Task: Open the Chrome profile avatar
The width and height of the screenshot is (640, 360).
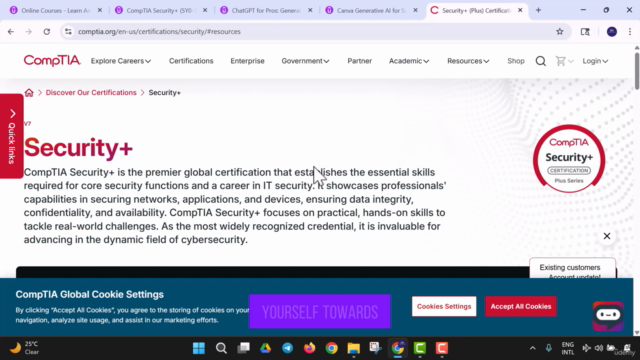Action: (x=611, y=31)
